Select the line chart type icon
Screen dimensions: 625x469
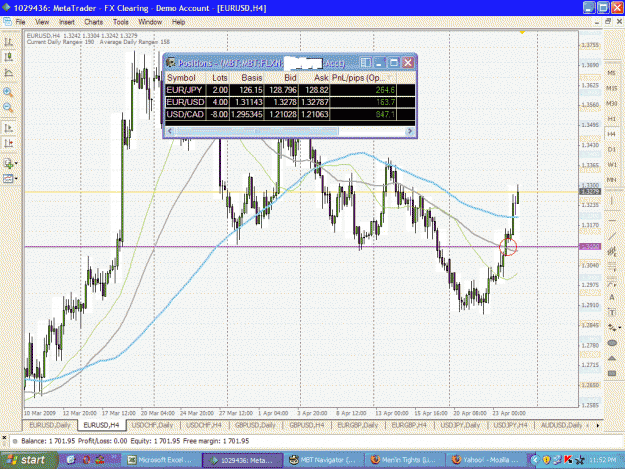[8, 73]
